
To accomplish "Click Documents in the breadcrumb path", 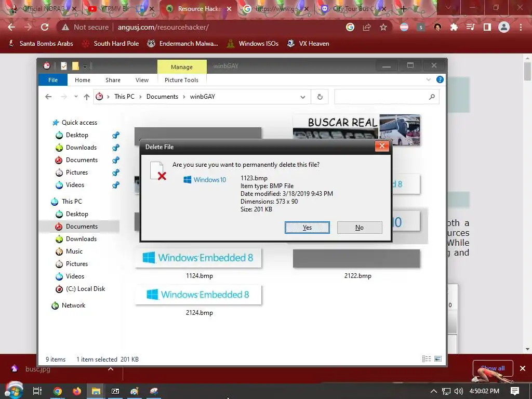I will coord(162,97).
